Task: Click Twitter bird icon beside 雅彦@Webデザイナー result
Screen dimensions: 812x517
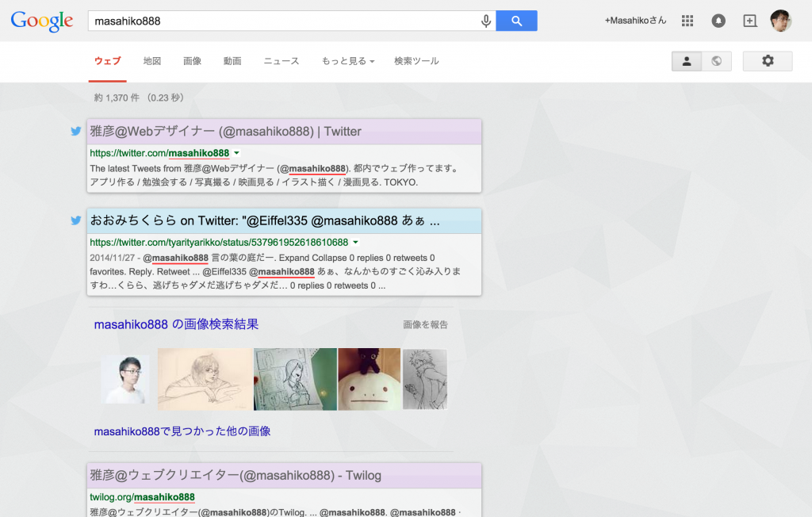Action: pyautogui.click(x=76, y=131)
